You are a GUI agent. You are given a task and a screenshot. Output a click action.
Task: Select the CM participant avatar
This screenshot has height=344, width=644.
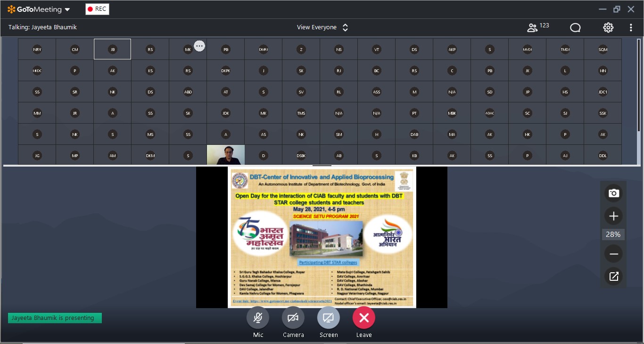point(75,49)
